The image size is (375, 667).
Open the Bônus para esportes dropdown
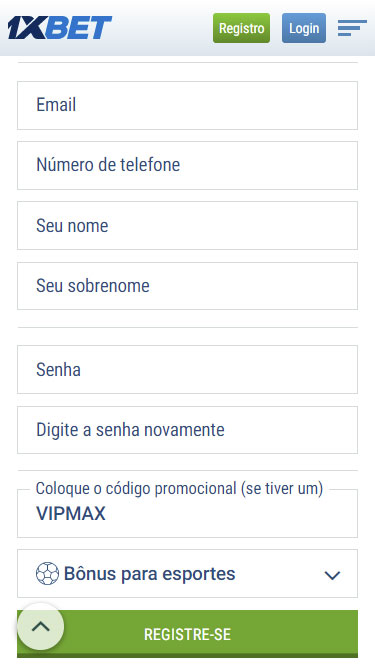tap(188, 573)
